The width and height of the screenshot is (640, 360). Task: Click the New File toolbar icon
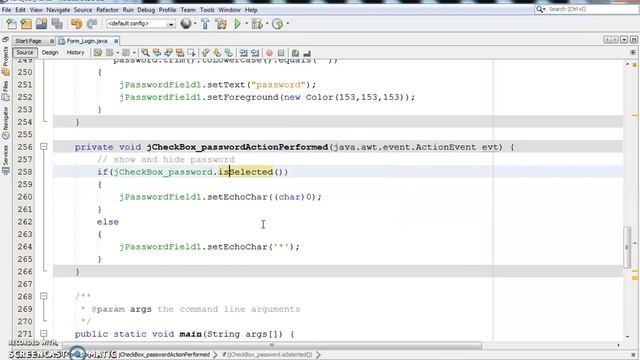pyautogui.click(x=11, y=24)
